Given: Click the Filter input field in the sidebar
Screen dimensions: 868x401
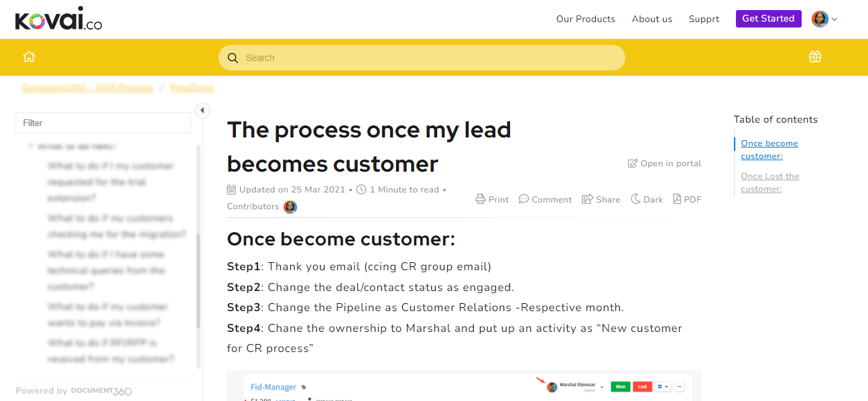Looking at the screenshot, I should (x=103, y=123).
